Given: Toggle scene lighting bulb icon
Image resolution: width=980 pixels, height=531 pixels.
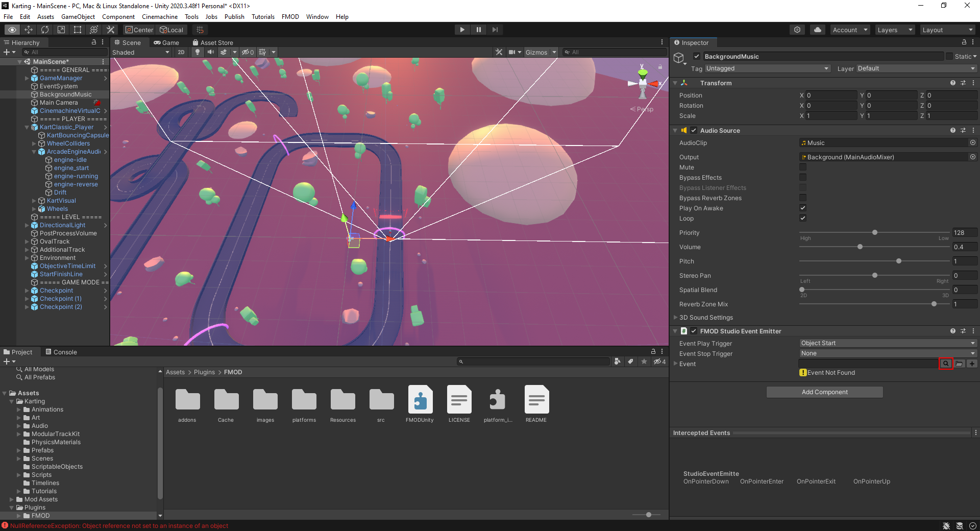Looking at the screenshot, I should tap(198, 52).
